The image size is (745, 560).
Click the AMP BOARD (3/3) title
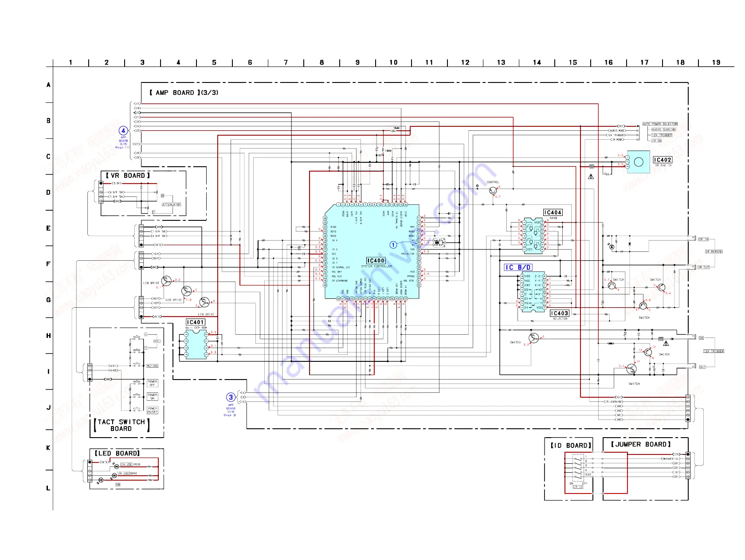coord(184,93)
